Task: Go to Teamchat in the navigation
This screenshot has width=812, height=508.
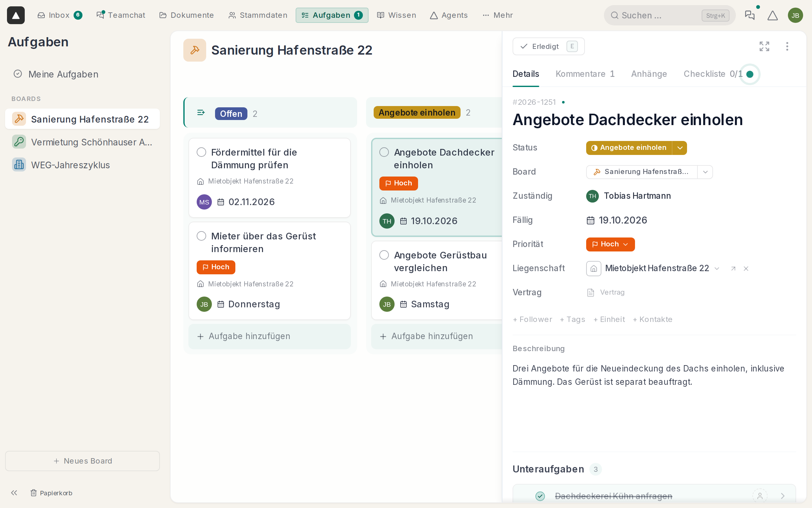Action: click(x=121, y=15)
